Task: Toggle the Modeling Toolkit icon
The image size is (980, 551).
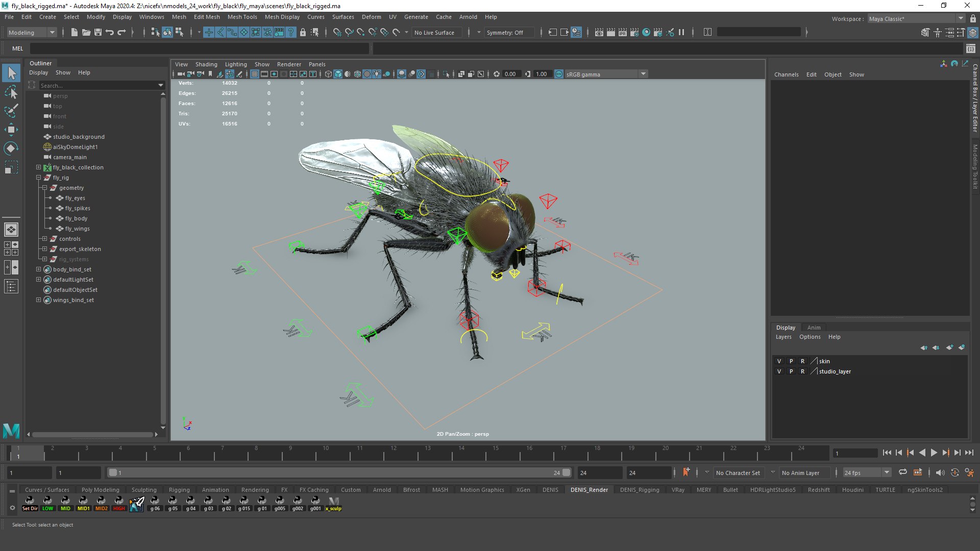Action: click(926, 32)
